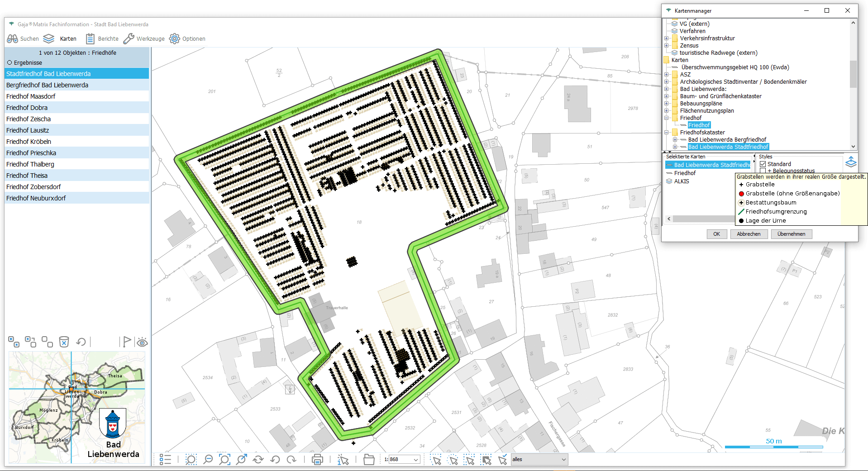Click the Übernehmen button
The width and height of the screenshot is (868, 471).
tap(791, 234)
